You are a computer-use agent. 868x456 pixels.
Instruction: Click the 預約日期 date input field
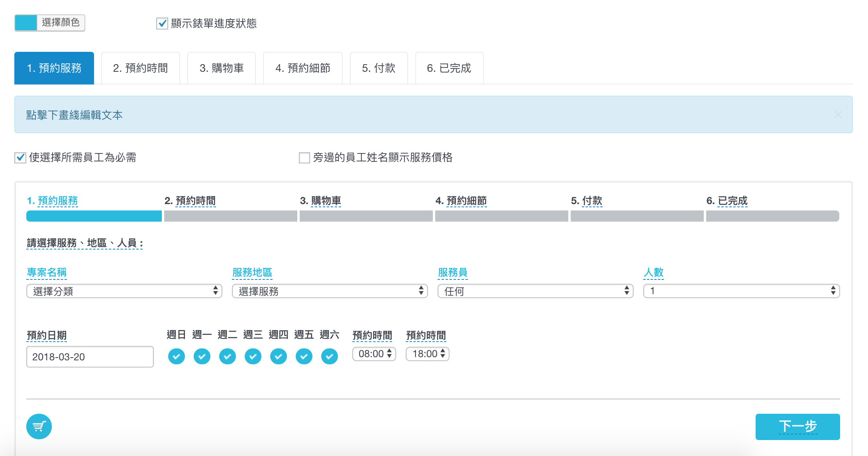[90, 357]
